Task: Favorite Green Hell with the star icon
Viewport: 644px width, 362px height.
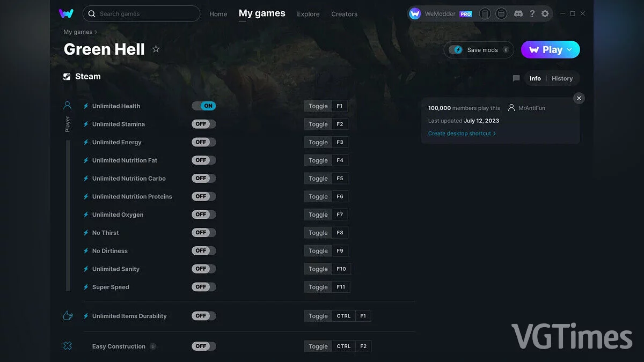Action: 156,49
